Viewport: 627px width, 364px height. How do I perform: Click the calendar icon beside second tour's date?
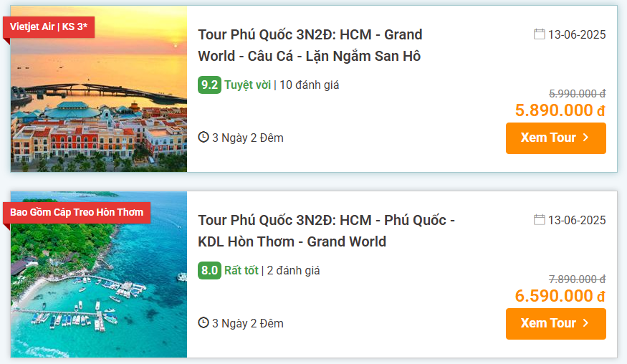pyautogui.click(x=539, y=220)
